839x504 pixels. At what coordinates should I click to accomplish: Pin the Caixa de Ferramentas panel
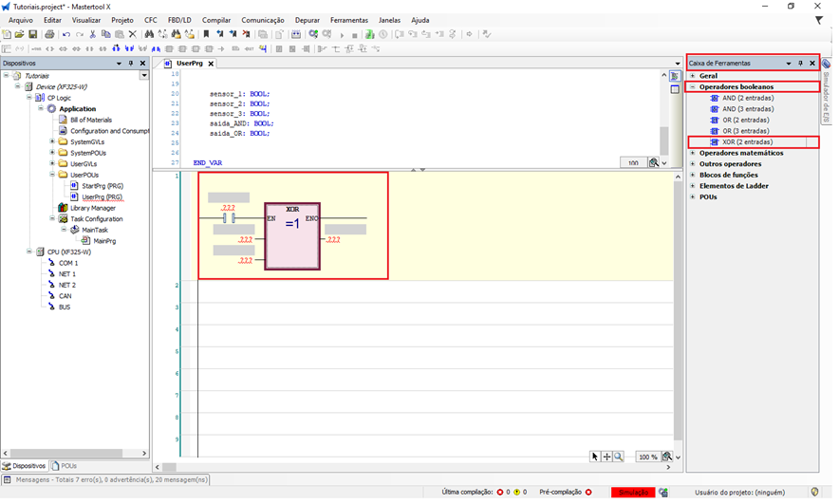tap(800, 64)
